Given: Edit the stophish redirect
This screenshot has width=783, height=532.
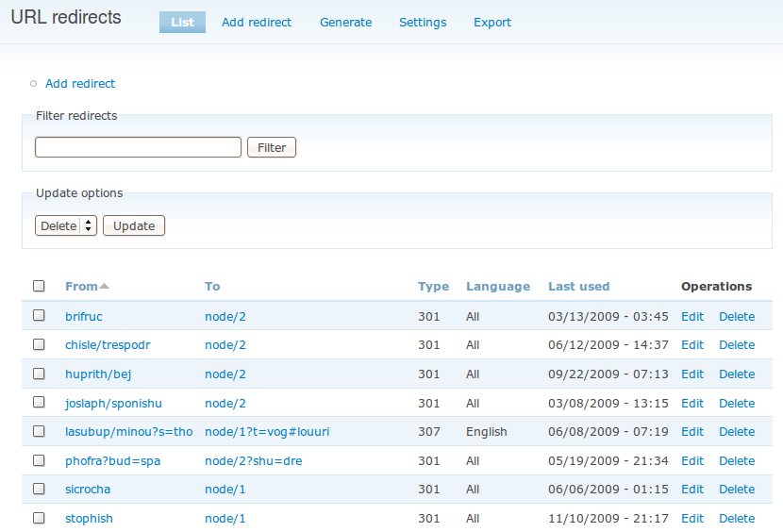Looking at the screenshot, I should tap(692, 519).
